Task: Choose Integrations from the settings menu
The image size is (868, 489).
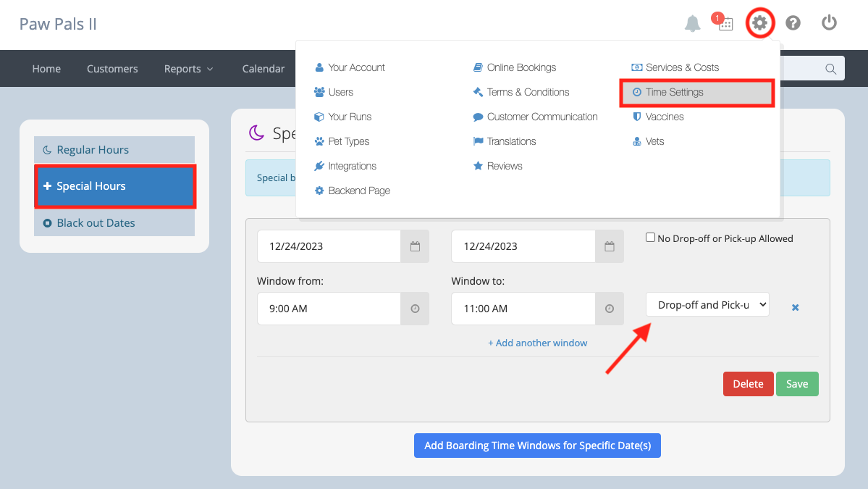Action: [x=345, y=166]
